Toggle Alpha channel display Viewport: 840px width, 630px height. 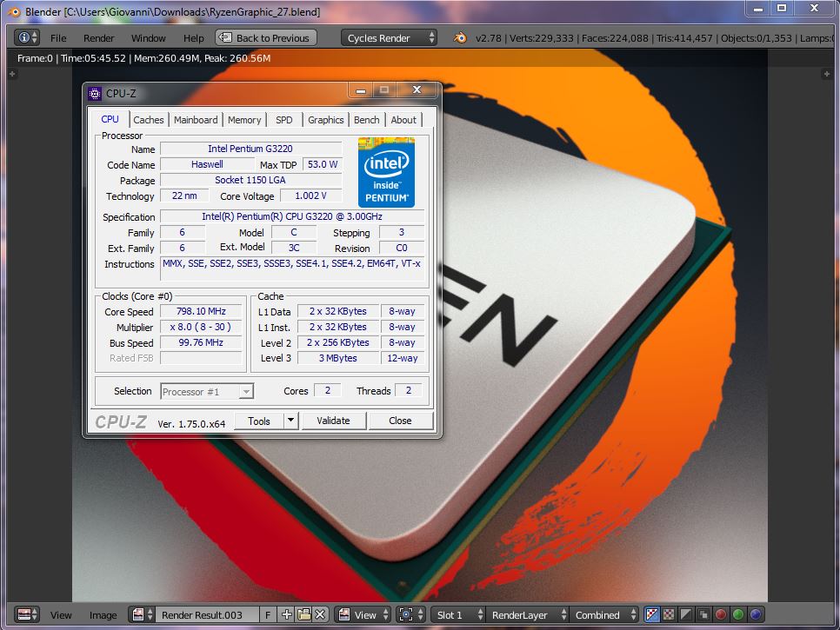[x=686, y=614]
